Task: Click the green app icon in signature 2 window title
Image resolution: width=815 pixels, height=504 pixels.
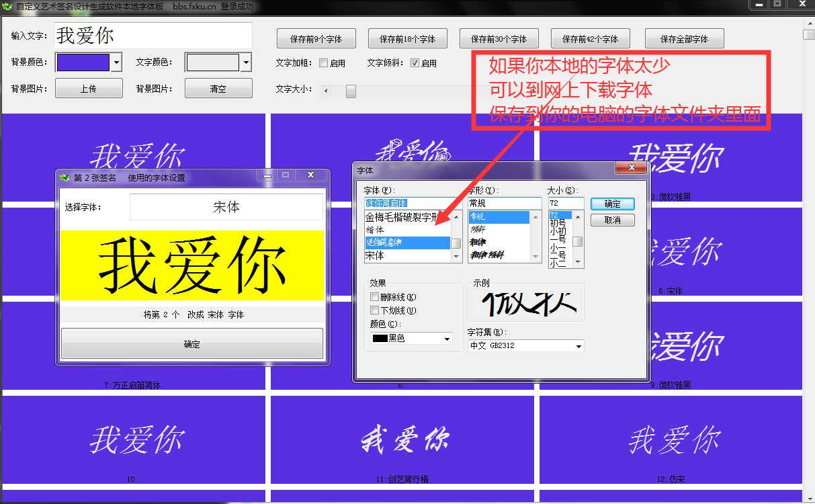Action: 65,177
